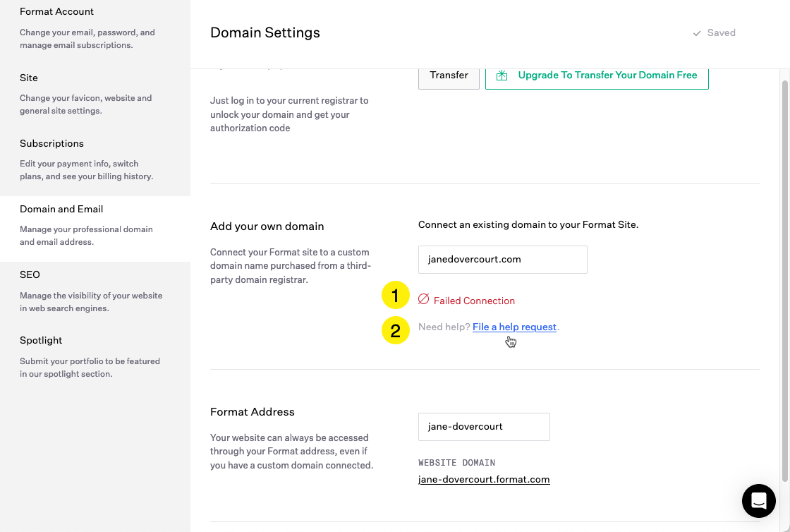Open the Subscriptions section
This screenshot has width=790, height=532.
click(51, 143)
